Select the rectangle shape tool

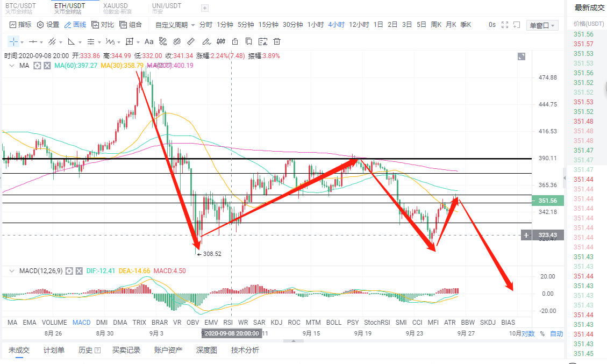(130, 41)
